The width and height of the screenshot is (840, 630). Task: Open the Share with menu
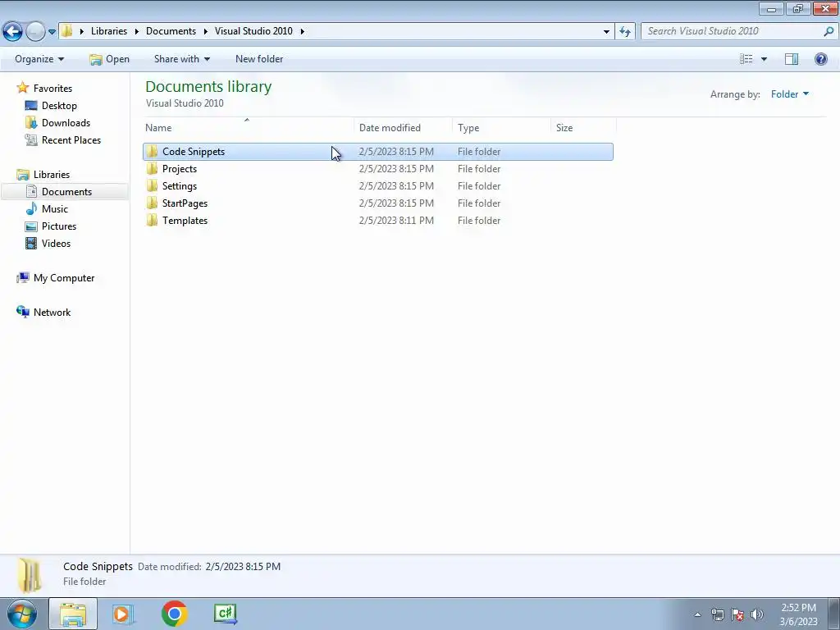tap(182, 59)
